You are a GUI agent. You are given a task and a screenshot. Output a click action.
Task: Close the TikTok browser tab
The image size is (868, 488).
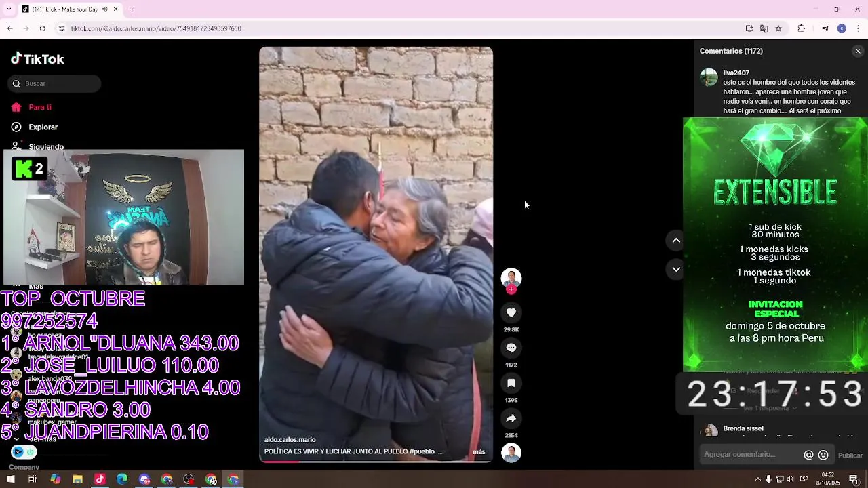coord(116,9)
